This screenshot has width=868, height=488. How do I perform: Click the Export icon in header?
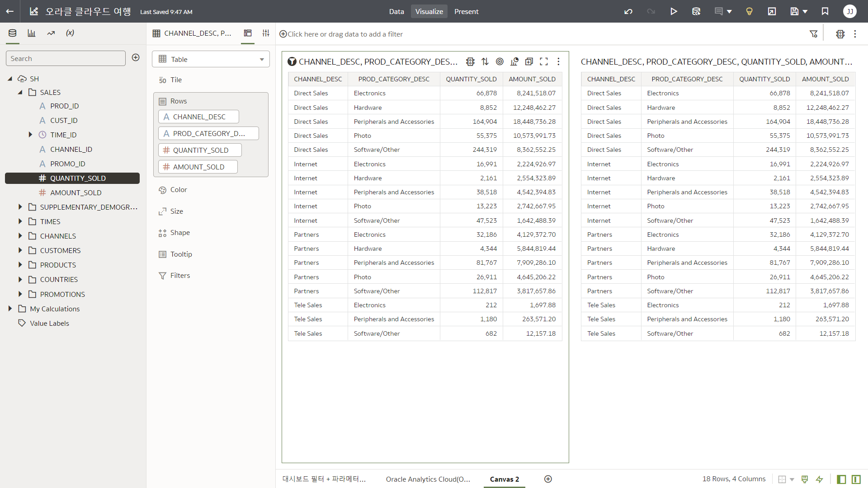pyautogui.click(x=772, y=11)
